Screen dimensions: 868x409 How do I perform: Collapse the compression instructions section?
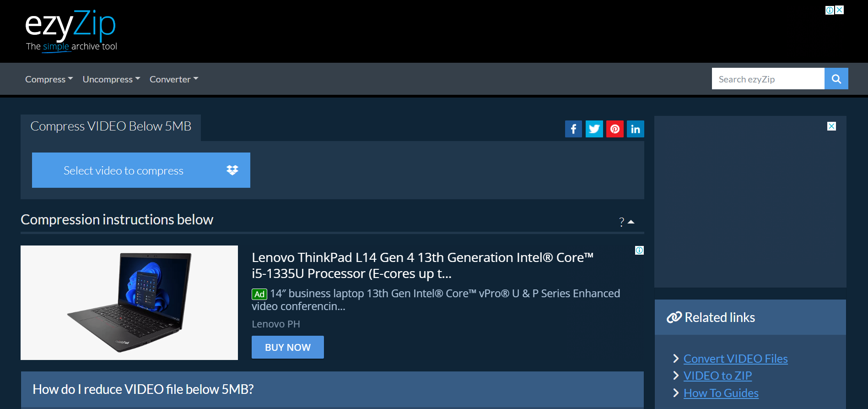pyautogui.click(x=631, y=222)
